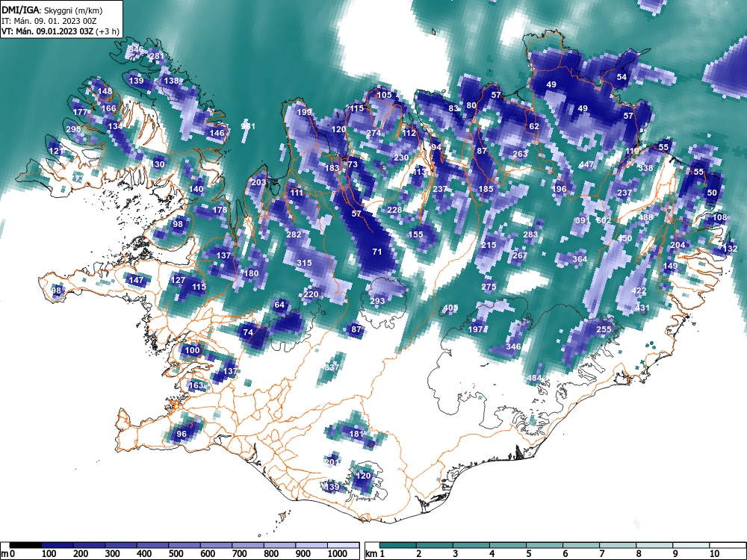Select the "73" visibility reading
This screenshot has width=747, height=560.
[352, 164]
